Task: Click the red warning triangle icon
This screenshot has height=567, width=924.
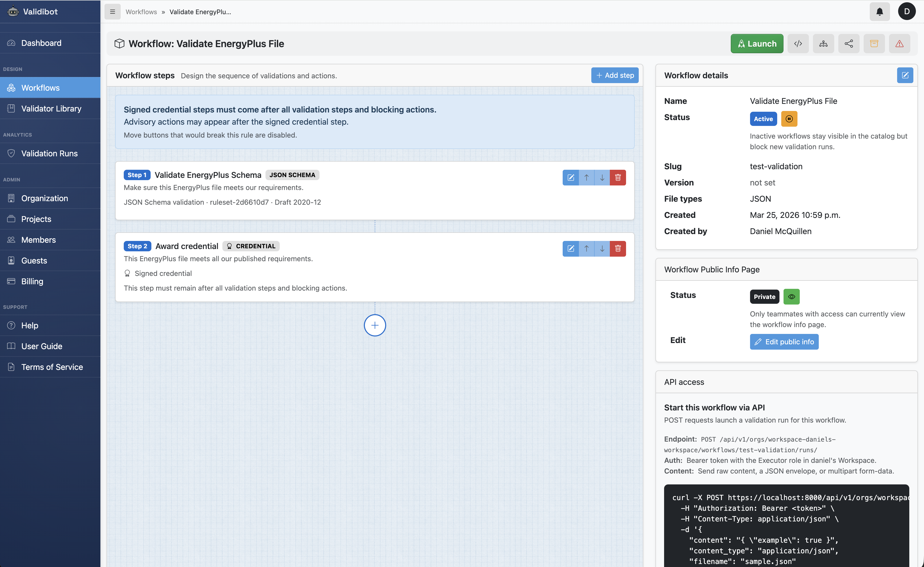Action: [x=900, y=44]
